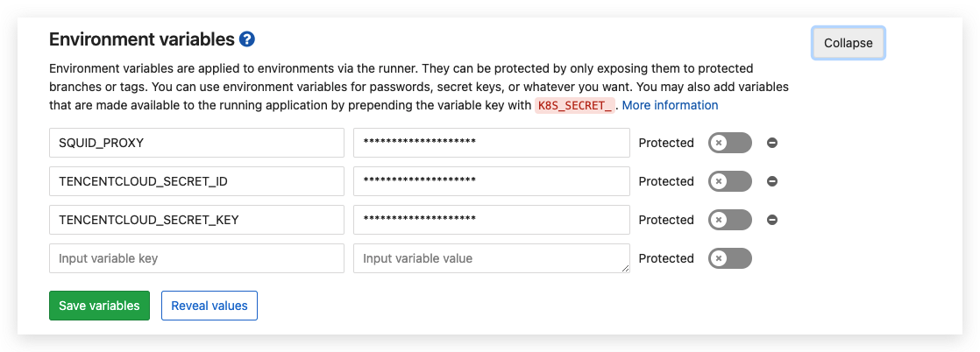The height and width of the screenshot is (352, 980).
Task: Click the empty 'Input variable key' field
Action: coord(196,258)
